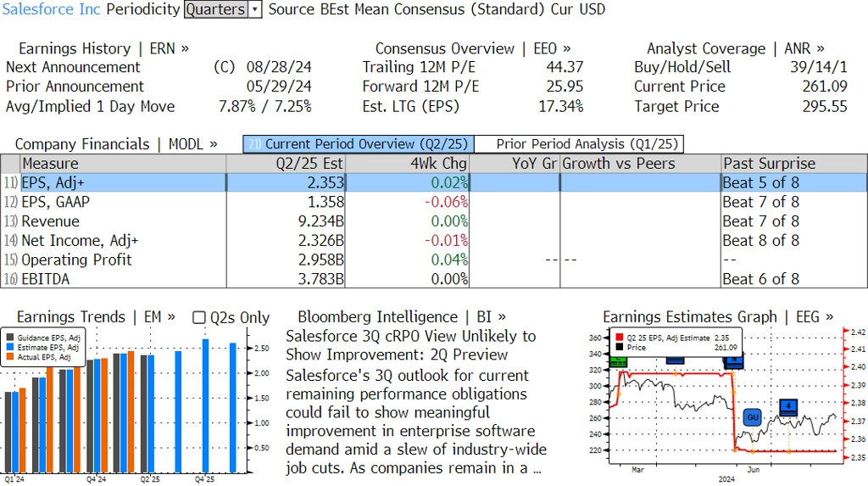868x486 pixels.
Task: Click the green event marker on estimates graph
Action: (x=618, y=362)
